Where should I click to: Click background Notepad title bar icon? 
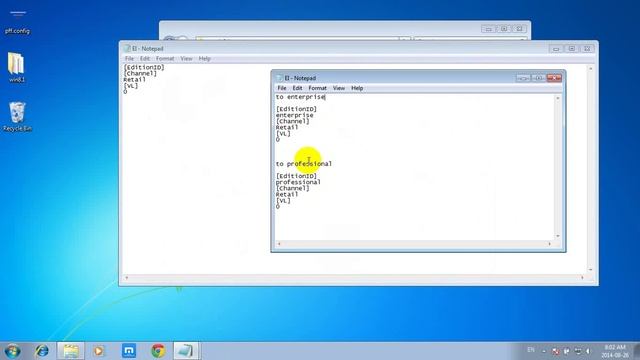tap(127, 49)
